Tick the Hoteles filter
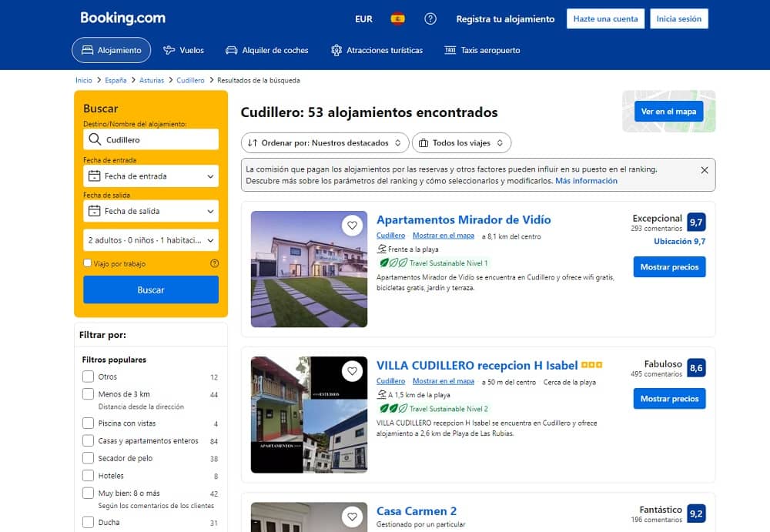770x532 pixels. tap(88, 476)
